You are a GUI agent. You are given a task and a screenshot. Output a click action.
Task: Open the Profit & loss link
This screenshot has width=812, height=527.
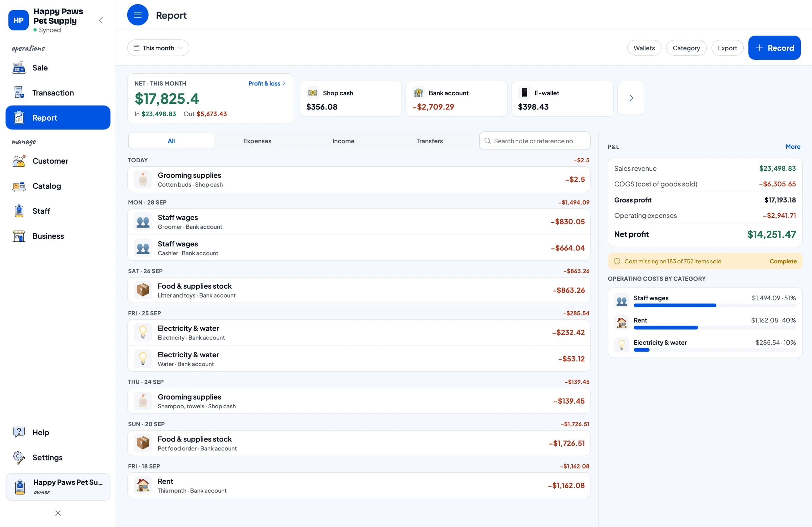coord(267,83)
